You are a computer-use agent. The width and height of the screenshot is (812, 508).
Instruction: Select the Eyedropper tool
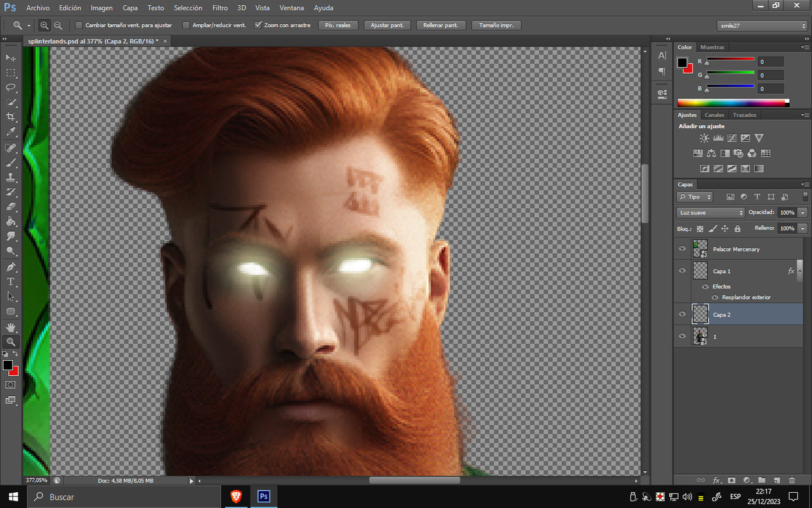coord(11,132)
